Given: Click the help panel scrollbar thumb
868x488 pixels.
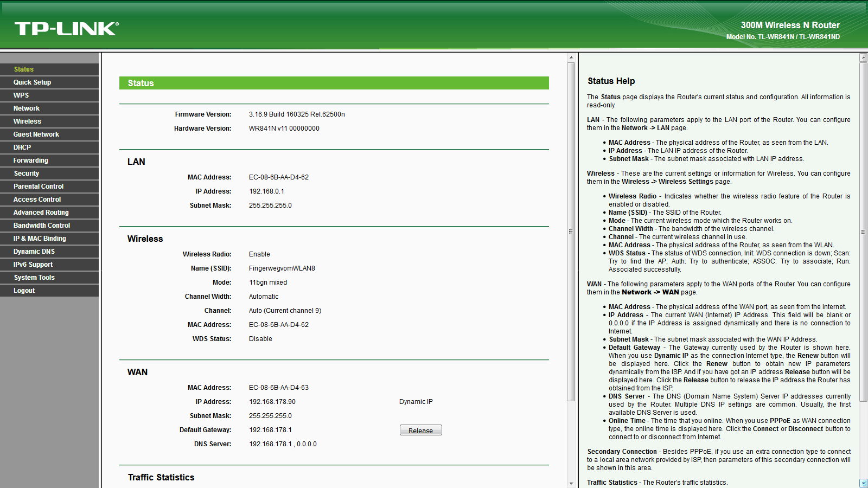Looking at the screenshot, I should [864, 232].
